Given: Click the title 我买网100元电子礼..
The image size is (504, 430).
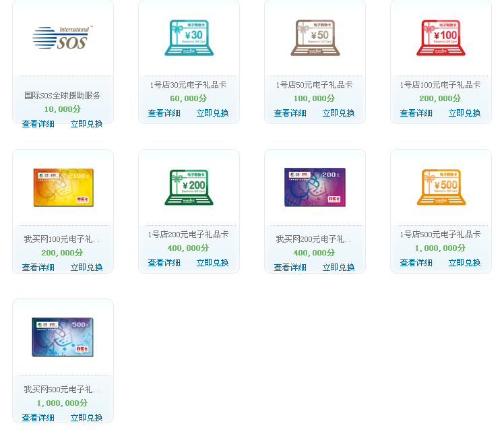Looking at the screenshot, I should tap(61, 239).
